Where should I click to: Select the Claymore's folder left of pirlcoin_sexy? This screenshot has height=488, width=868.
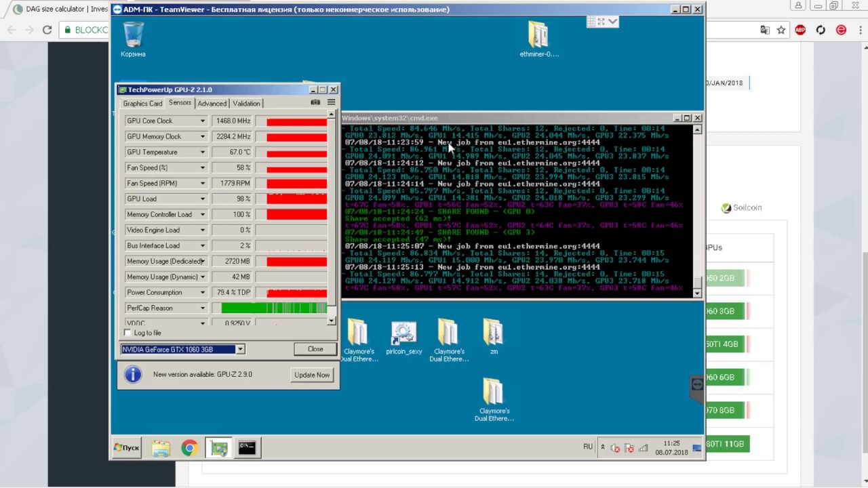pos(359,340)
